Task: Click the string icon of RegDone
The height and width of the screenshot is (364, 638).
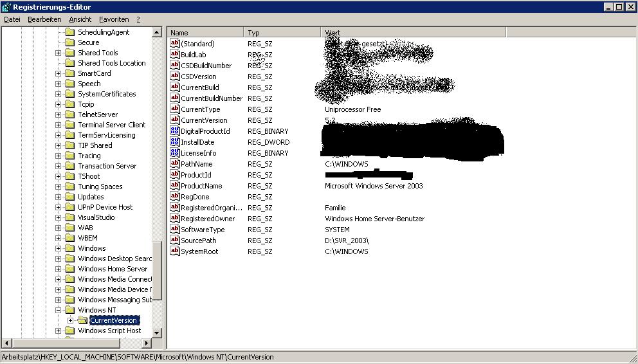Action: point(174,197)
